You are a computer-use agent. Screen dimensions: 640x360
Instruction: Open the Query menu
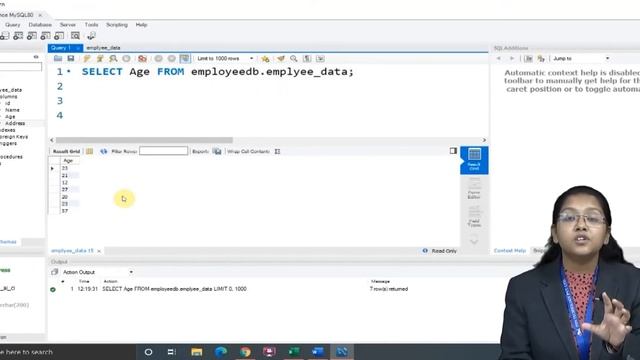pyautogui.click(x=12, y=25)
